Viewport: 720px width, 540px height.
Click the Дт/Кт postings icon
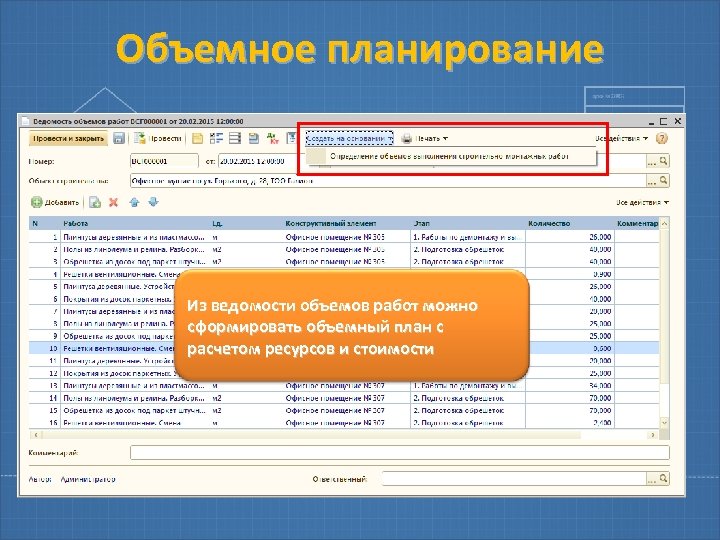[273, 138]
